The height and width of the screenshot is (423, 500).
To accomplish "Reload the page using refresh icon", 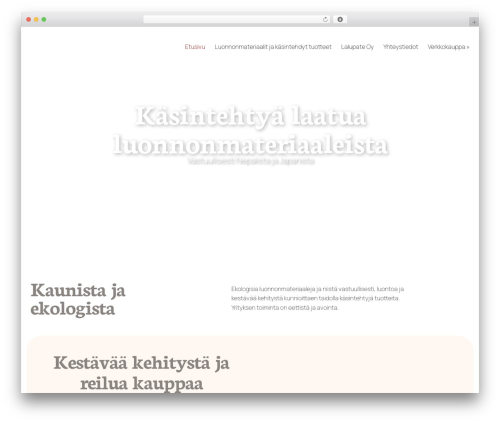I will pyautogui.click(x=325, y=20).
